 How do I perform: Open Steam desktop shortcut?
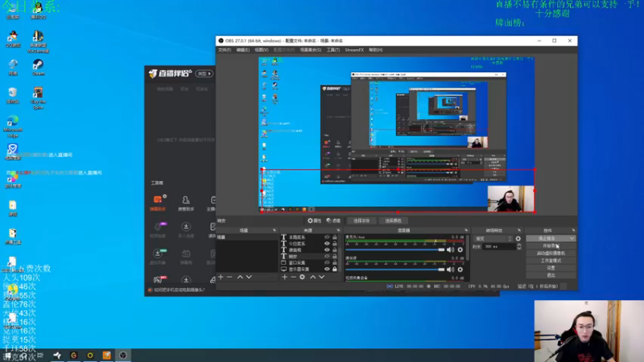[38, 68]
